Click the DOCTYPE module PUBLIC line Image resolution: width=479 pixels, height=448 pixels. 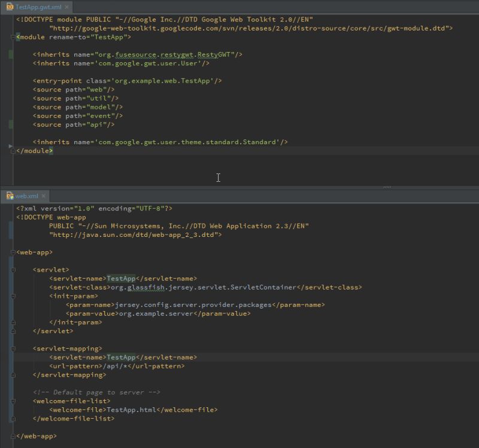click(165, 20)
